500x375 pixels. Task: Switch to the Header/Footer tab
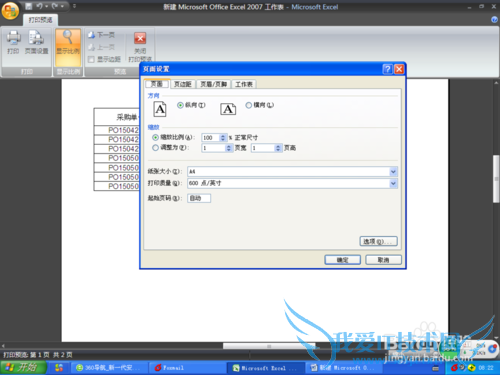pyautogui.click(x=214, y=84)
